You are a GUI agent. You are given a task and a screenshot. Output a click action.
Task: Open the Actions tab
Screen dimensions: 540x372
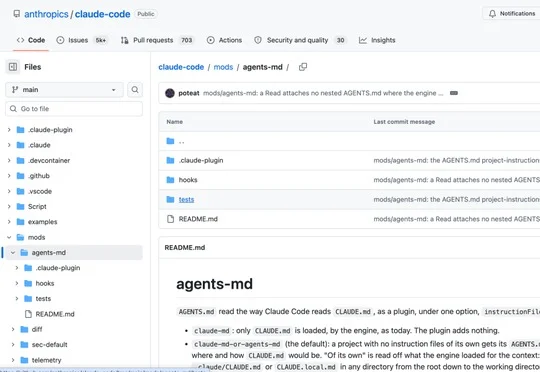224,40
